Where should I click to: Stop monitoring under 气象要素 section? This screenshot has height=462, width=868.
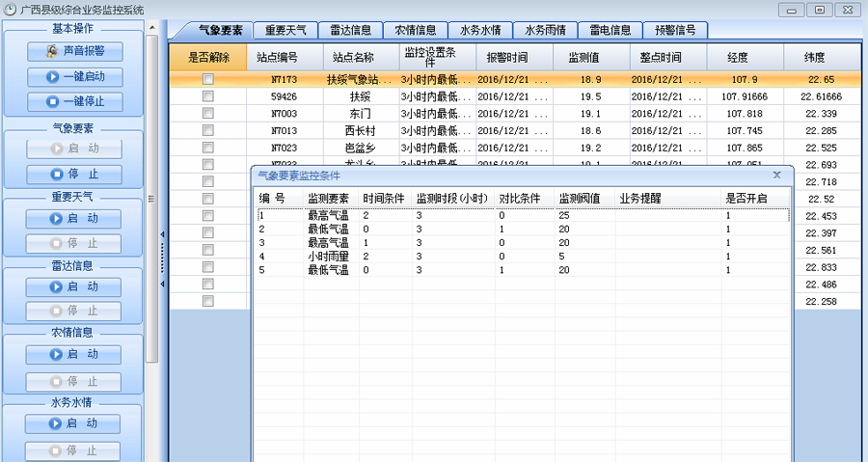(x=74, y=175)
